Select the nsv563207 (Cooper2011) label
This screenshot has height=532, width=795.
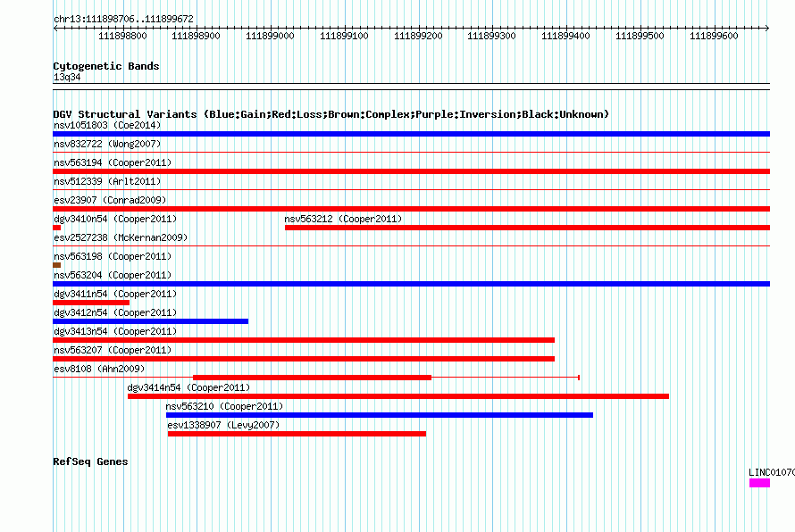click(x=113, y=350)
